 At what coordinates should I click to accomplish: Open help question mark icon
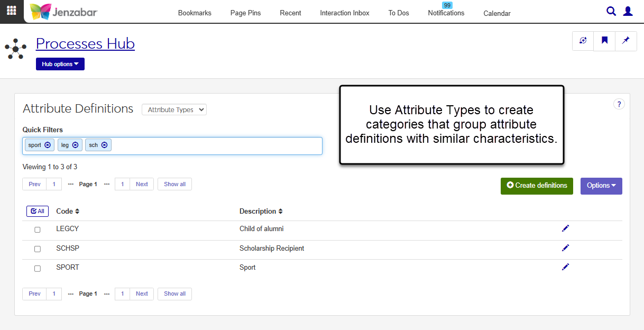click(x=619, y=104)
